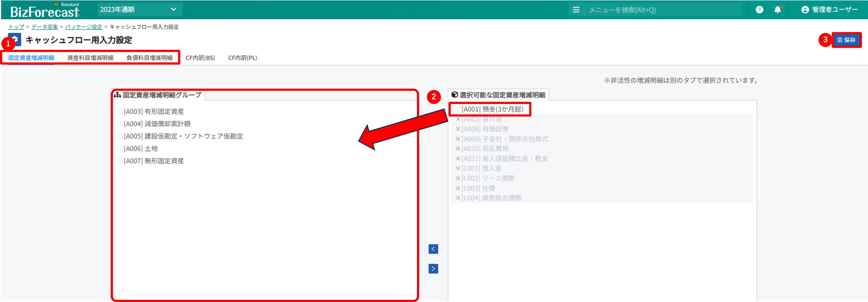
Task: Open the CF内訳(BS) tab
Action: pyautogui.click(x=200, y=58)
